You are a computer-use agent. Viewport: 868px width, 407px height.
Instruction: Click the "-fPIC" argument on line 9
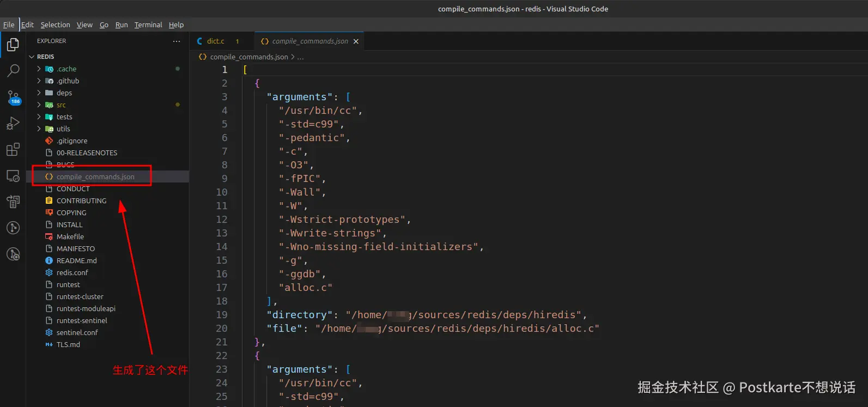(x=300, y=179)
